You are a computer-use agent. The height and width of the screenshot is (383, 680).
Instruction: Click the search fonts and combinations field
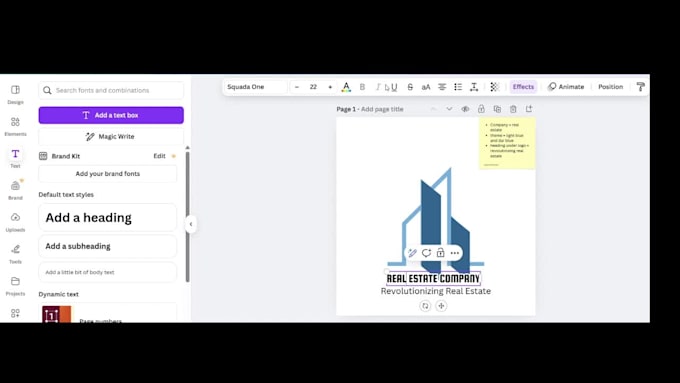[x=111, y=90]
